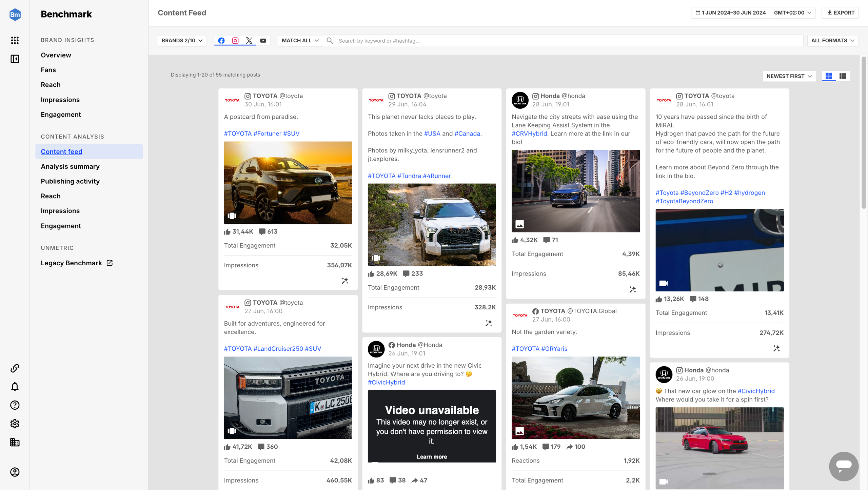Open Engagement under Content Analysis
Viewport: 868px width, 490px height.
pos(61,226)
